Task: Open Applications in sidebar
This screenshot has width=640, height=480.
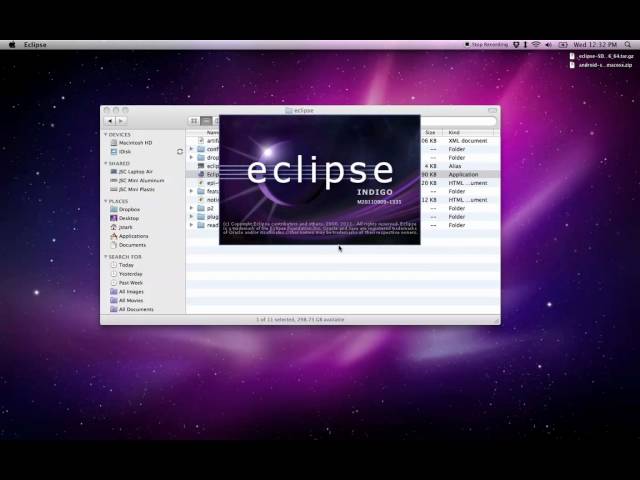Action: [x=129, y=236]
